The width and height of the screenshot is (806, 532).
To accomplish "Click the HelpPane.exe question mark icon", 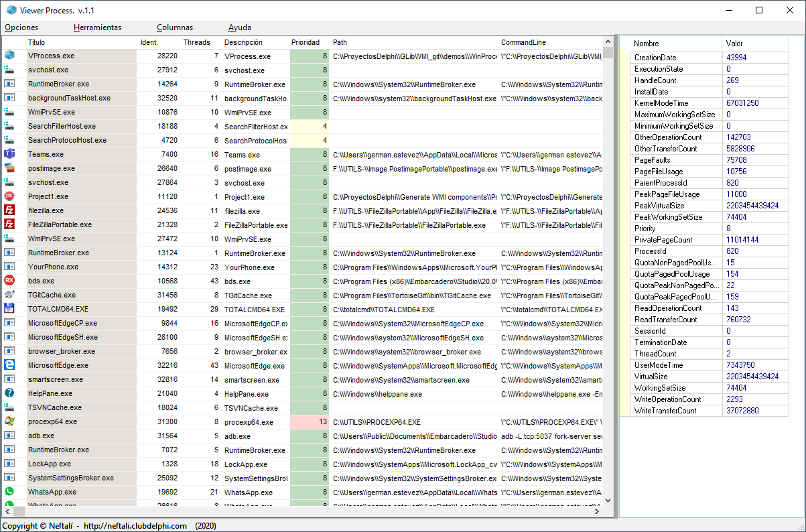I will 9,393.
